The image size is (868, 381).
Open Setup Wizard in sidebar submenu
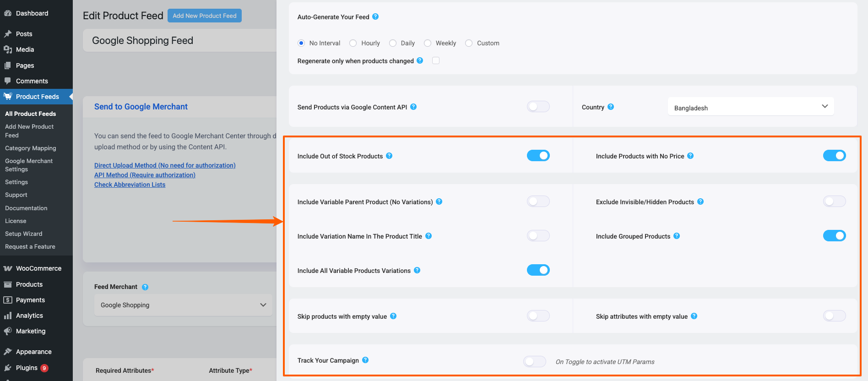tap(24, 234)
